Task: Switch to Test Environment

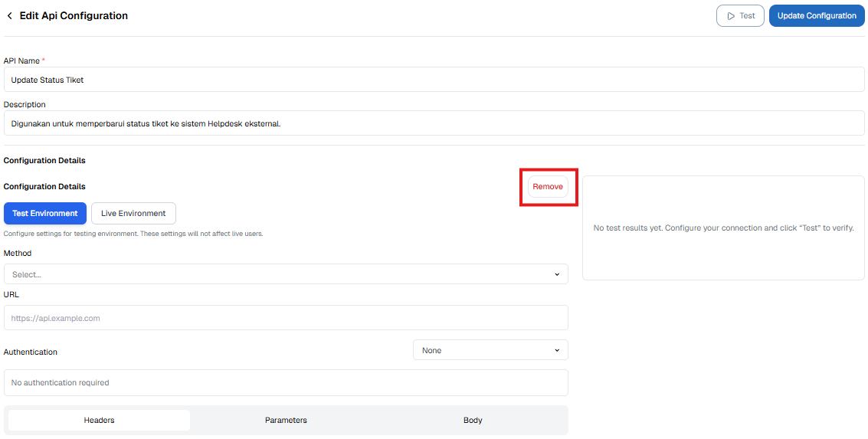Action: click(x=45, y=214)
